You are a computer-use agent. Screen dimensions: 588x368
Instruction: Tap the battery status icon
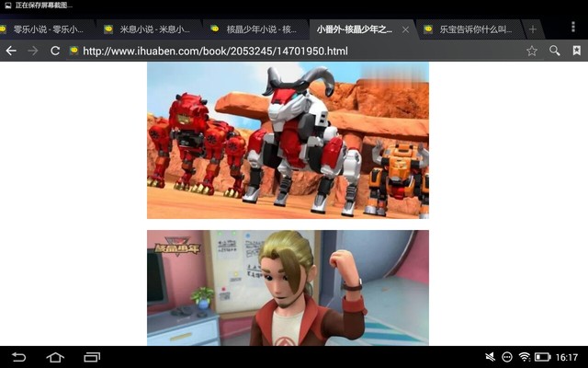click(542, 357)
